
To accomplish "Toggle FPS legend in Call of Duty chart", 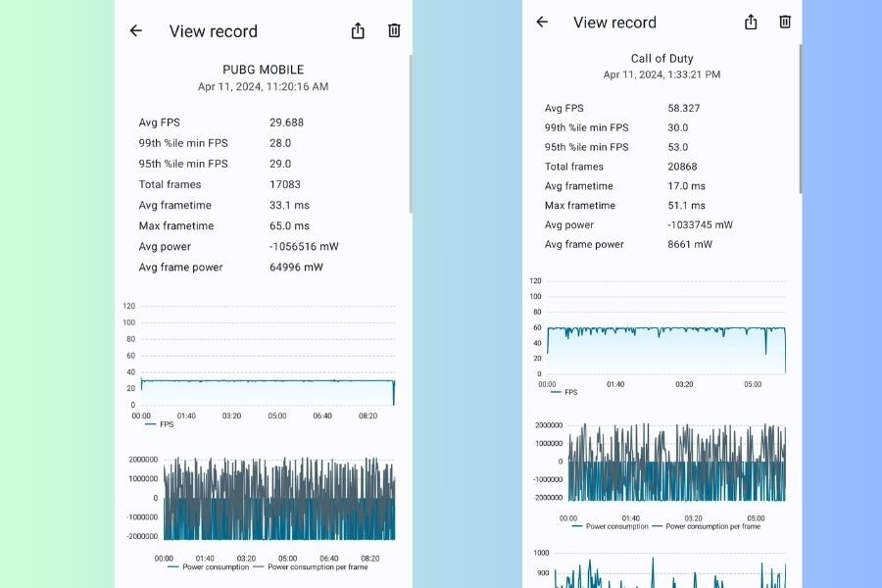I will [x=564, y=392].
